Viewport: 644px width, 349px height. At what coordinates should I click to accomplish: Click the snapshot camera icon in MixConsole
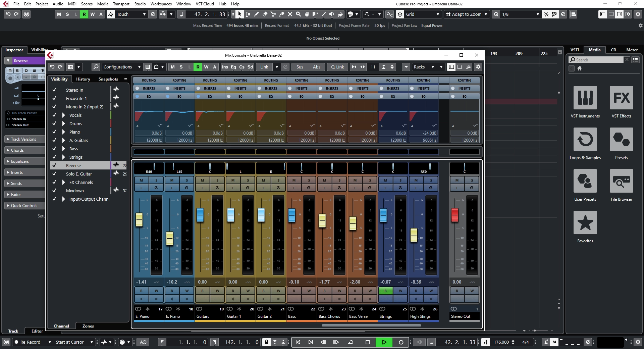point(70,67)
